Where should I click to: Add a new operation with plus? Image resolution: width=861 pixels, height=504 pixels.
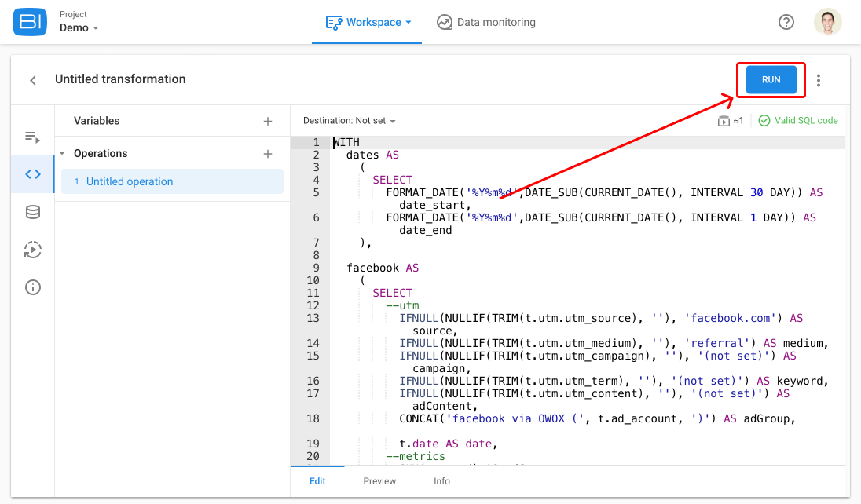point(267,154)
